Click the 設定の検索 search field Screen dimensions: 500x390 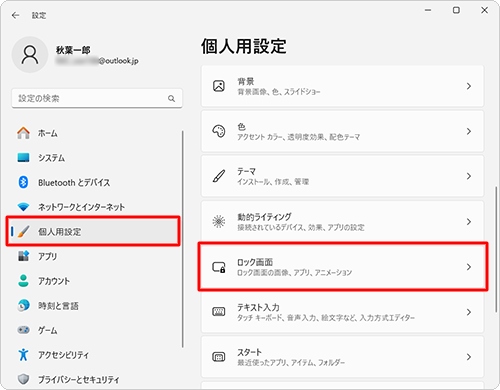pyautogui.click(x=97, y=98)
